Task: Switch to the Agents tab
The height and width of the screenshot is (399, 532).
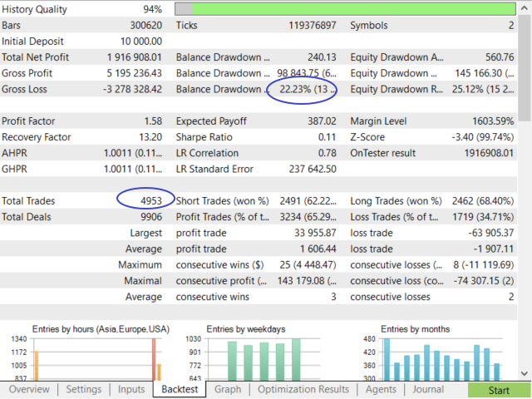Action: tap(381, 389)
